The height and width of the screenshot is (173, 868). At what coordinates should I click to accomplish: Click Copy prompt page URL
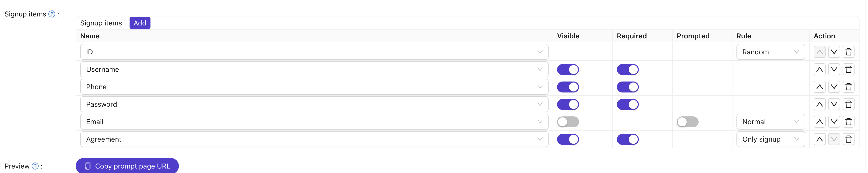[x=127, y=166]
